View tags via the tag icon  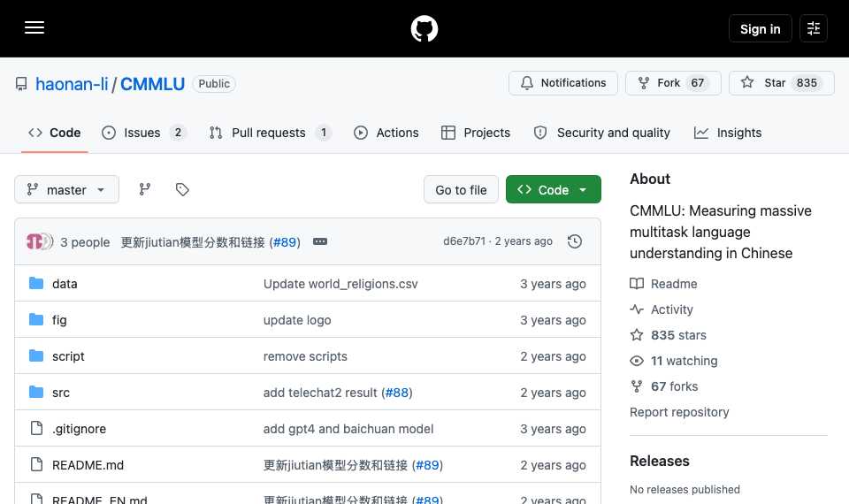pyautogui.click(x=182, y=189)
